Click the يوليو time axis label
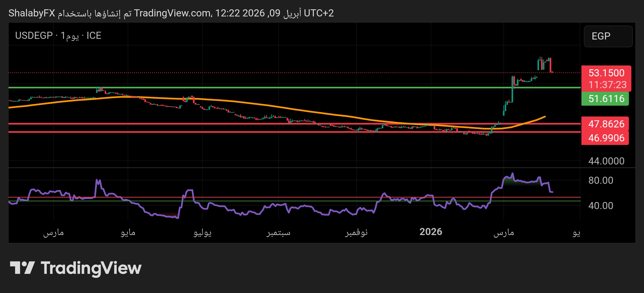Image resolution: width=644 pixels, height=293 pixels. coord(202,232)
